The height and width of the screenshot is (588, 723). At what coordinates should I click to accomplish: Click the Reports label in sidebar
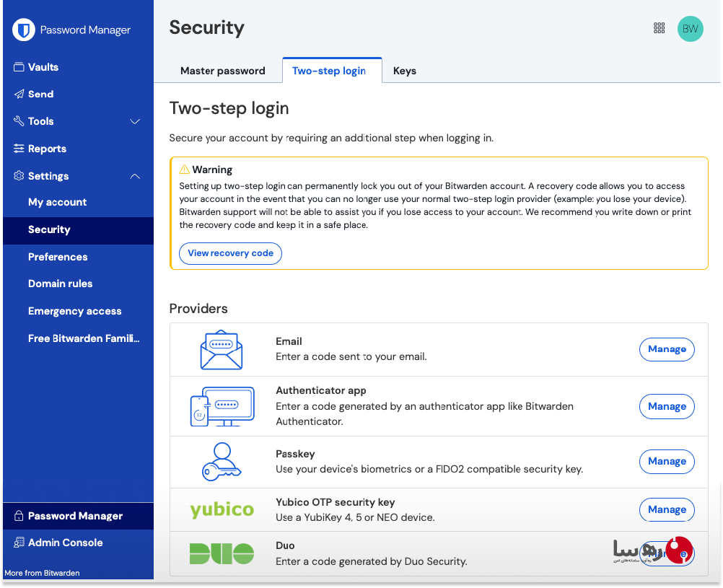click(47, 149)
